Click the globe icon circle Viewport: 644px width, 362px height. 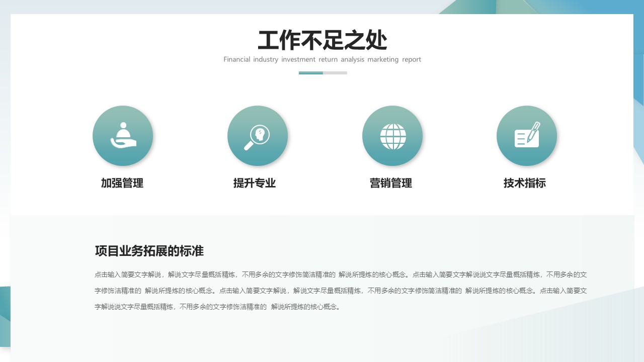(392, 136)
